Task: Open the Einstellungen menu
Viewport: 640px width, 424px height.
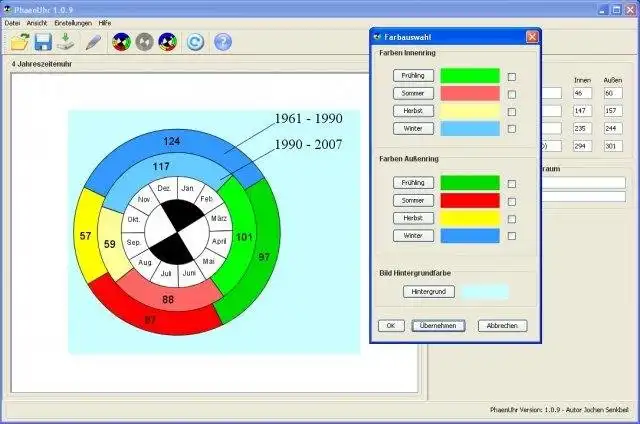Action: (73, 23)
